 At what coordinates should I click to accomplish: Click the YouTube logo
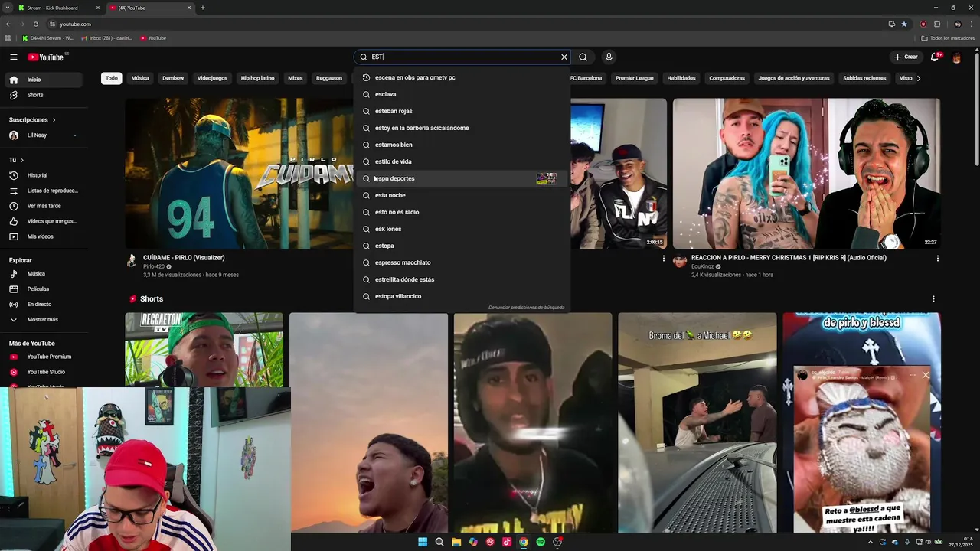(46, 57)
